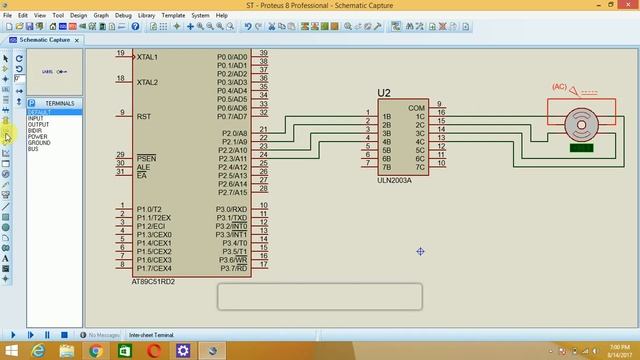Open the blue help question mark icon
640x360 pixels.
tap(135, 27)
